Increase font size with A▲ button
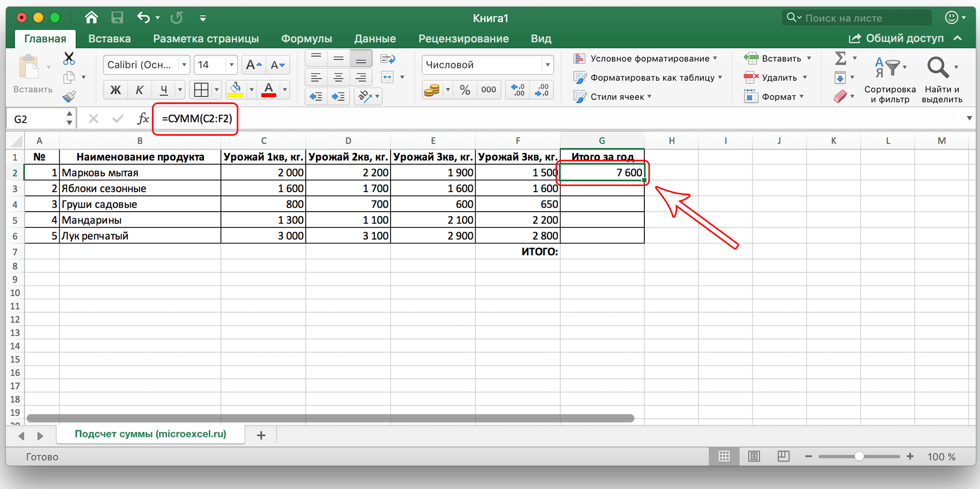The height and width of the screenshot is (489, 980). click(x=254, y=65)
